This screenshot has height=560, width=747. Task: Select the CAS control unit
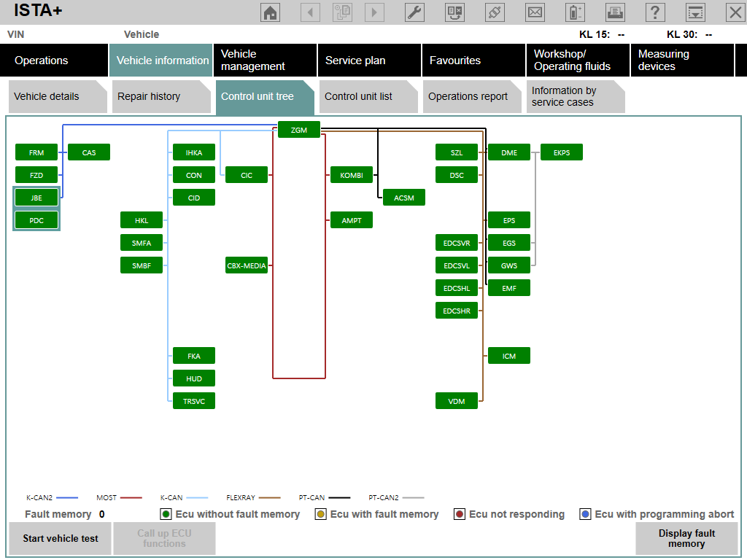click(89, 152)
